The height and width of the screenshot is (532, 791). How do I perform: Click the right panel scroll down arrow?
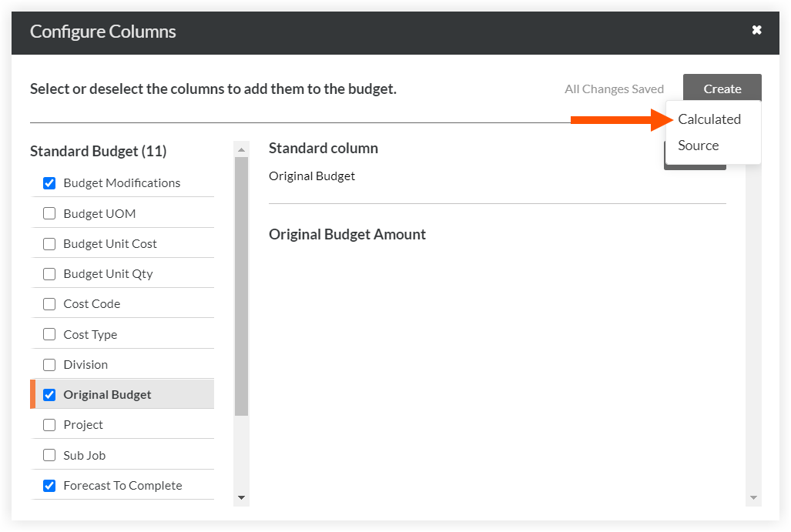coord(753,497)
